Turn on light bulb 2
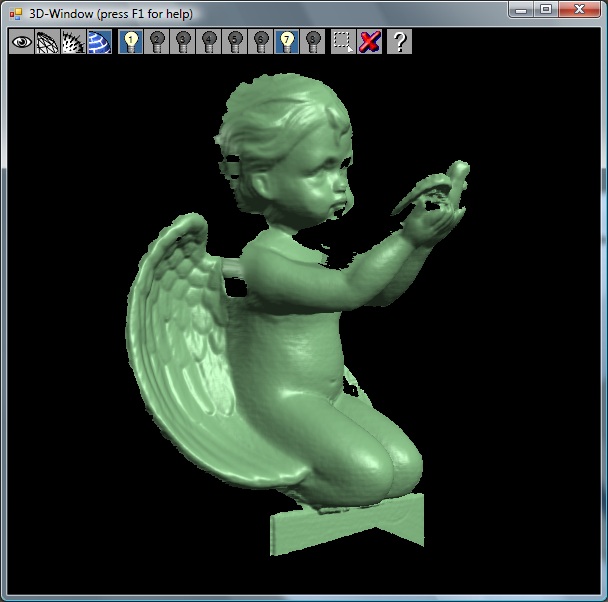 (157, 41)
